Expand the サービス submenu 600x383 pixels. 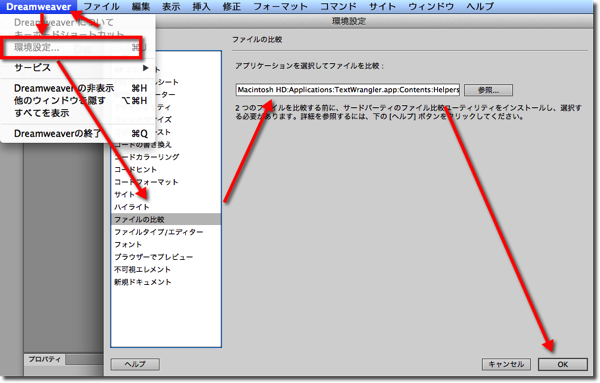point(78,68)
